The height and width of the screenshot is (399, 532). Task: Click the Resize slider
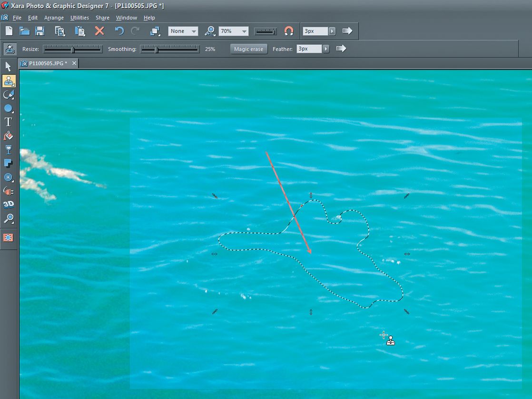click(73, 49)
